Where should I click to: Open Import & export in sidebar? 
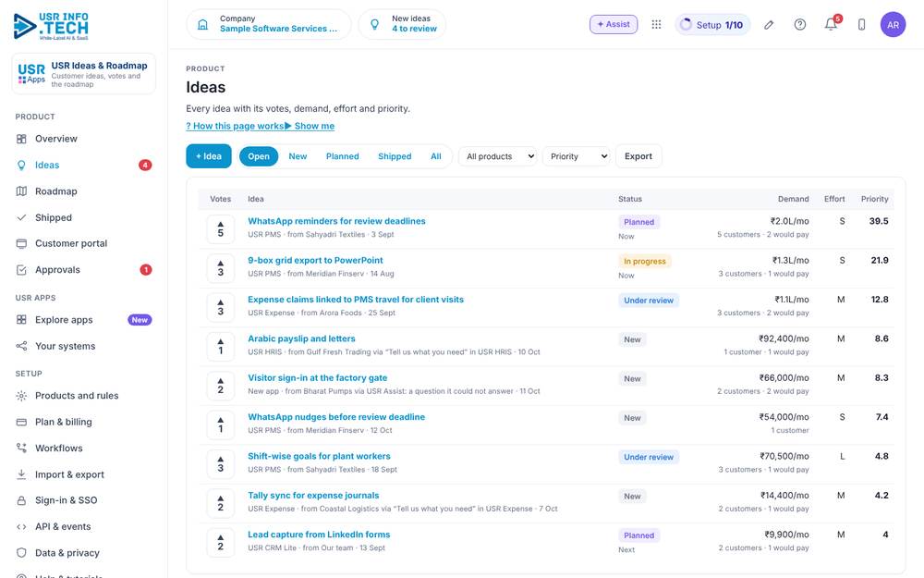coord(84,474)
